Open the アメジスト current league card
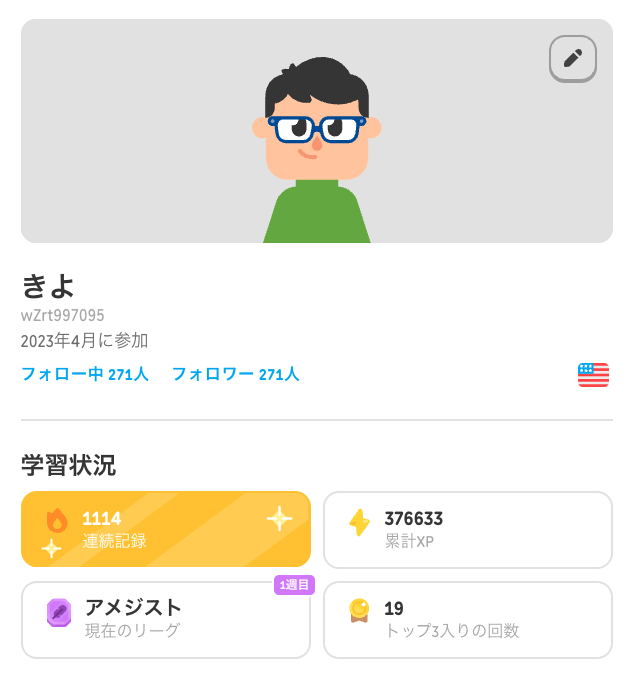This screenshot has width=634, height=682. [x=166, y=620]
